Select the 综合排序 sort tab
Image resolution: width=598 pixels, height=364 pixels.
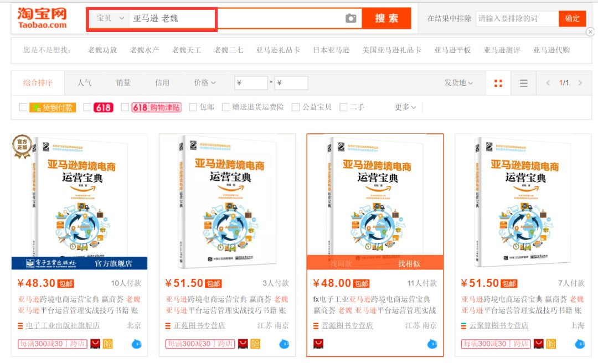[x=38, y=83]
